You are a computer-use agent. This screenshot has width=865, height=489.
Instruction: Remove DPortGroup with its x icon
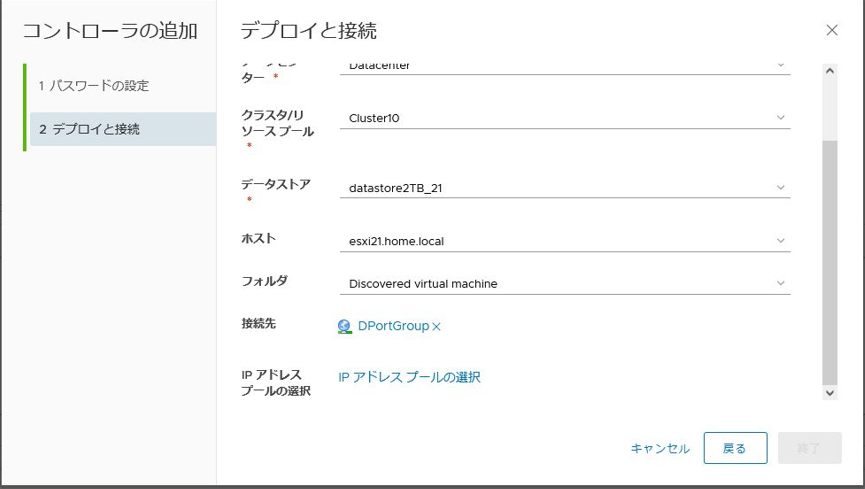tap(436, 327)
